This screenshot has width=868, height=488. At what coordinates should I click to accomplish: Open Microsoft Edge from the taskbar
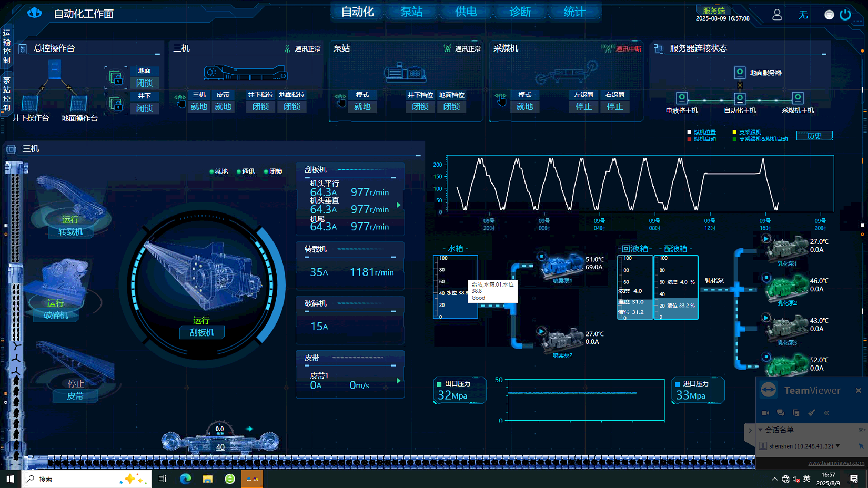coord(185,479)
